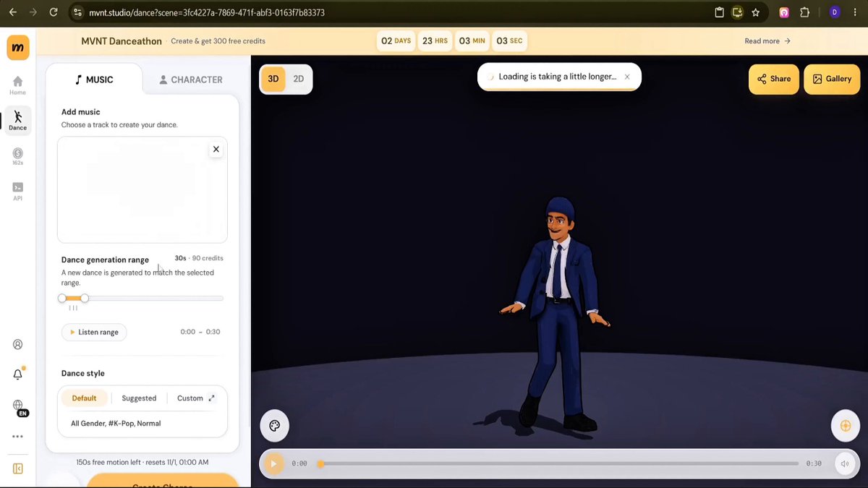
Task: Switch to the MUSIC tab
Action: pos(94,80)
